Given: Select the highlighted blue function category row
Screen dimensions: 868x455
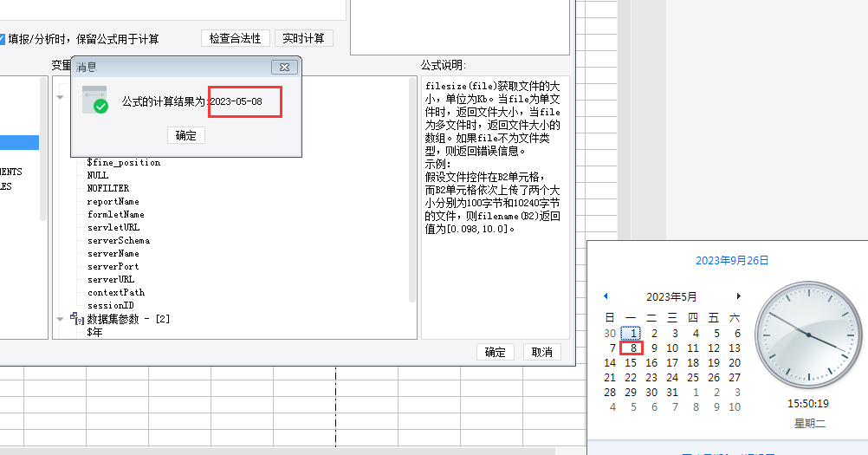Looking at the screenshot, I should click(x=19, y=142).
